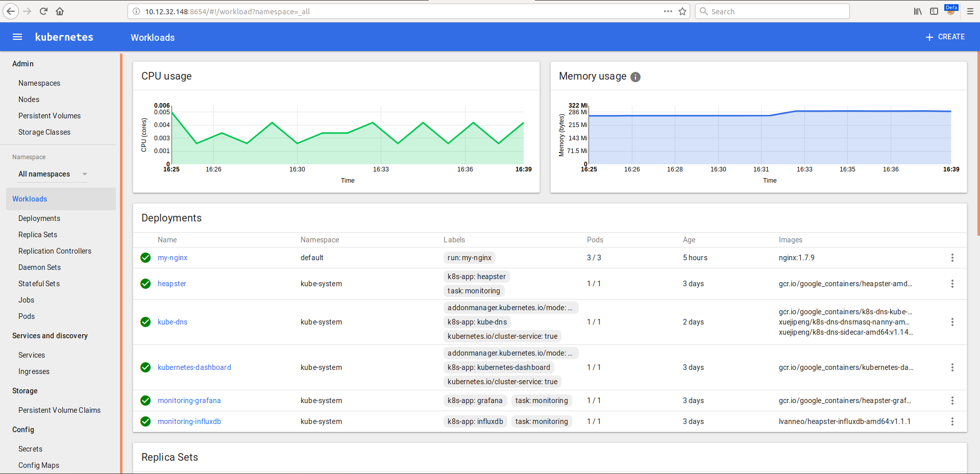Click the 'nginx:1.7.9' image text
Viewport: 980px width, 474px height.
click(797, 258)
